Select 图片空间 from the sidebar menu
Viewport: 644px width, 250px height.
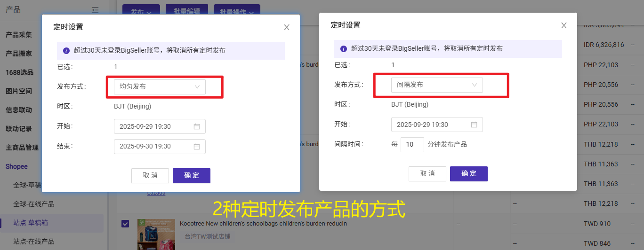tap(19, 91)
